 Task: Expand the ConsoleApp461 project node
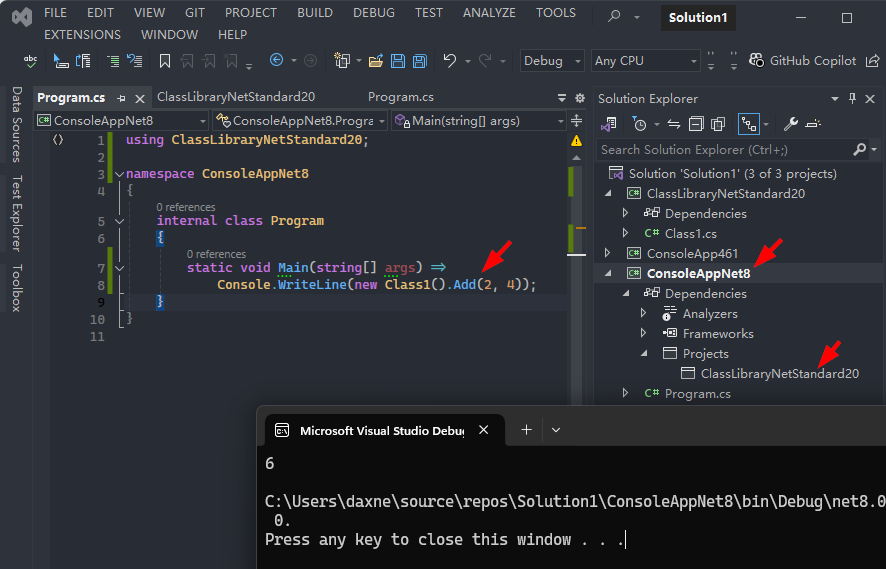pos(608,254)
